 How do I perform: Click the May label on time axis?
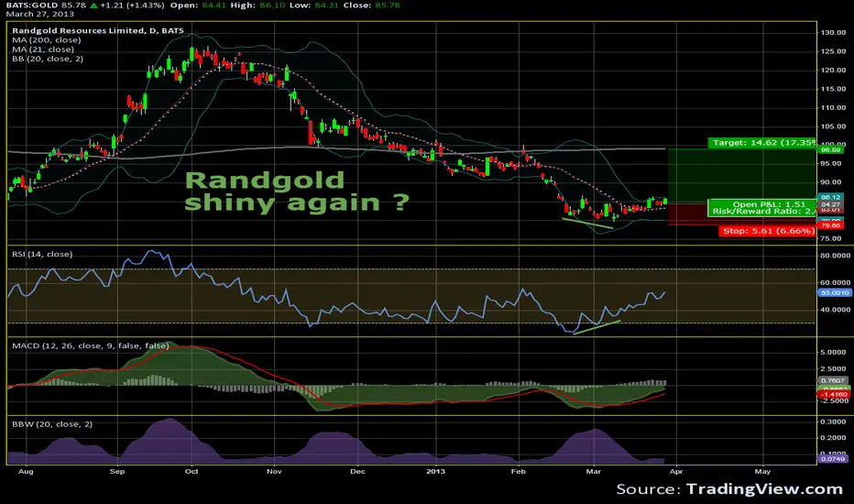point(762,471)
